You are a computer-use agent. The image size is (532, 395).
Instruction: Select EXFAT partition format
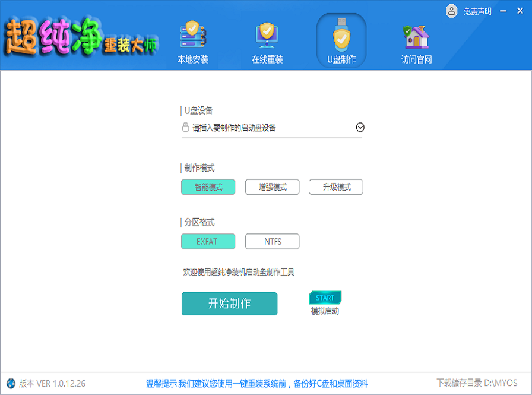click(208, 242)
